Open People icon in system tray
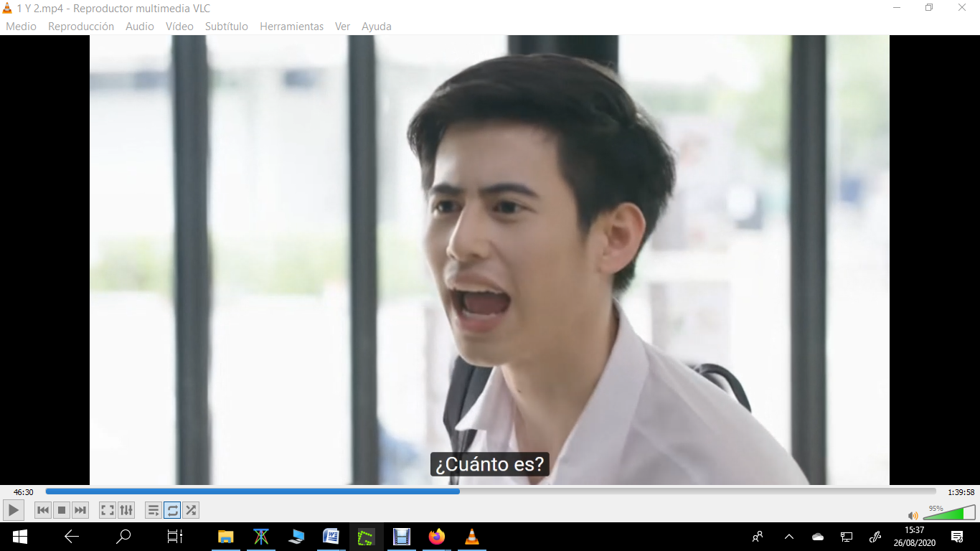Image resolution: width=980 pixels, height=551 pixels. coord(758,537)
